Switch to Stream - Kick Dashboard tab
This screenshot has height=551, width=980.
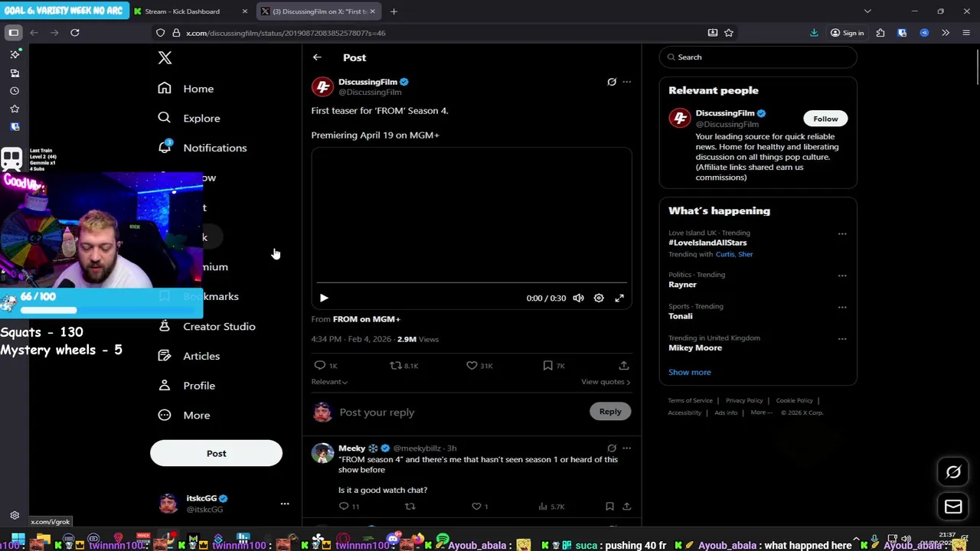pos(190,11)
